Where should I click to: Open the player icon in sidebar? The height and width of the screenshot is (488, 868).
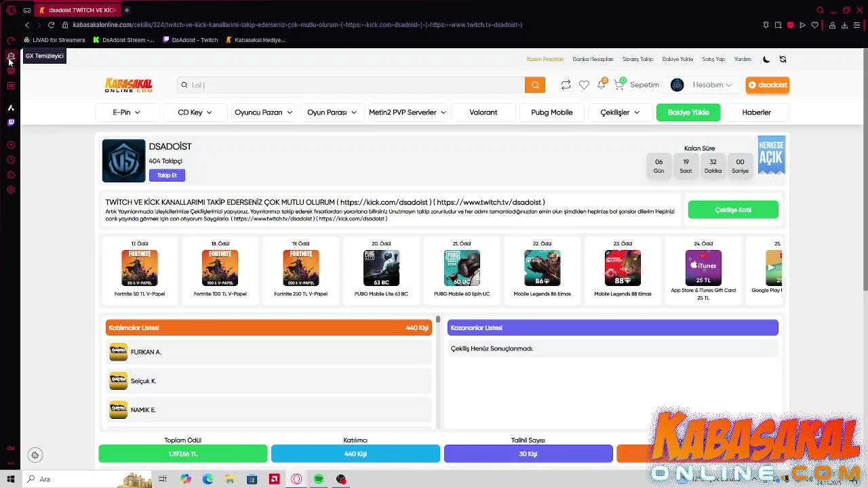coord(11,145)
